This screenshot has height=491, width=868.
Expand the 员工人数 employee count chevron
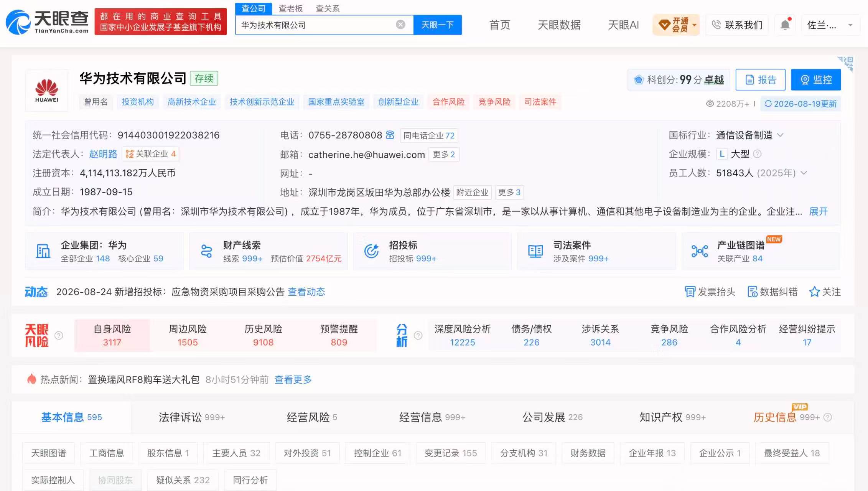(804, 173)
